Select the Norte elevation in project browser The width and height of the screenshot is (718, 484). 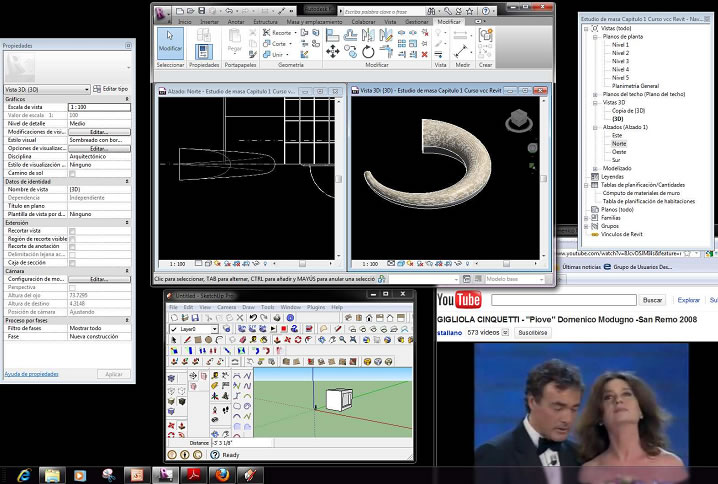coord(619,143)
